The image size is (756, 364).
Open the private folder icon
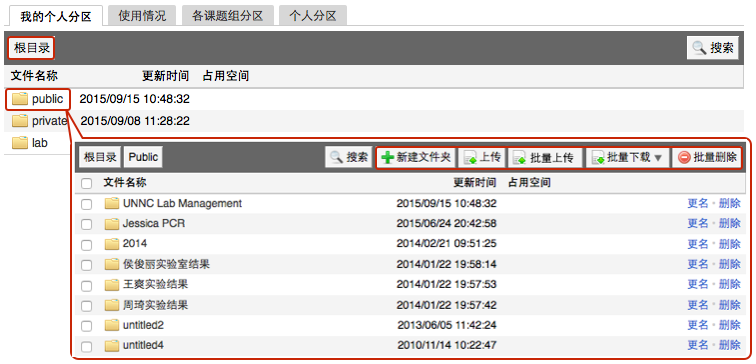(x=20, y=121)
